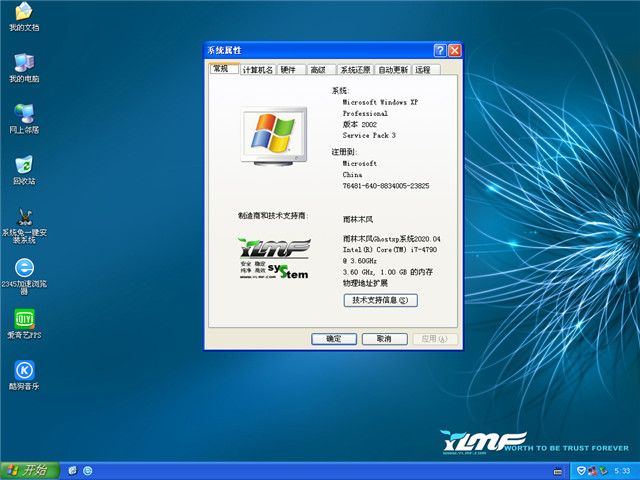Close the 系统属性 dialog
The height and width of the screenshot is (480, 640).
(x=455, y=50)
